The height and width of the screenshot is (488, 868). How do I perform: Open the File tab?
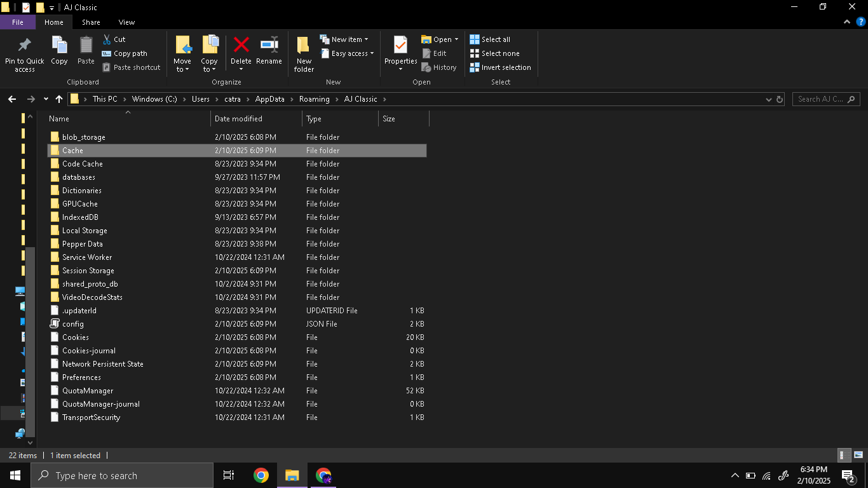tap(18, 22)
